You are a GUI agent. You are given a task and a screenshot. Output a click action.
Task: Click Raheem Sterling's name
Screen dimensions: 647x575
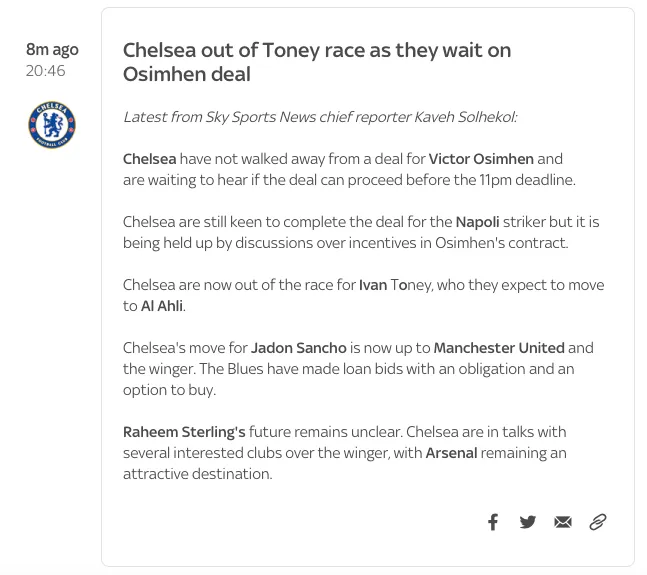[184, 432]
